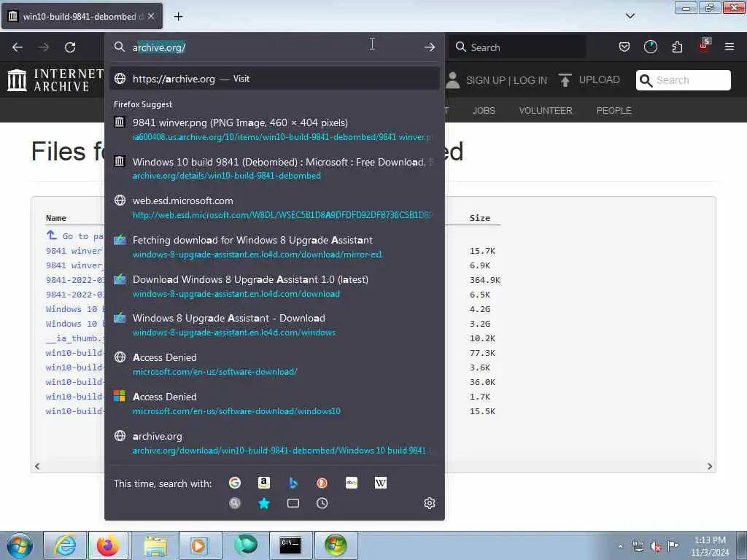Select Fetching download for Windows 8 suggestion

coord(274,247)
